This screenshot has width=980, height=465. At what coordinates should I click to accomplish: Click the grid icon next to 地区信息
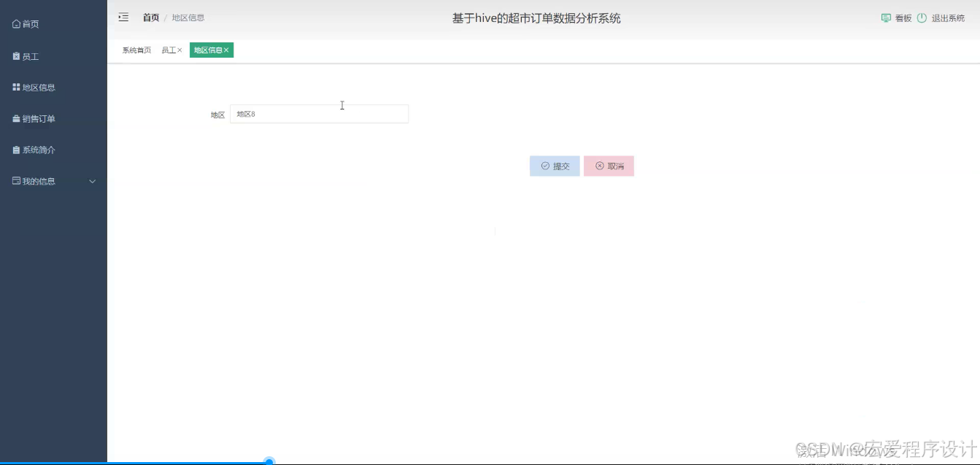[x=16, y=87]
